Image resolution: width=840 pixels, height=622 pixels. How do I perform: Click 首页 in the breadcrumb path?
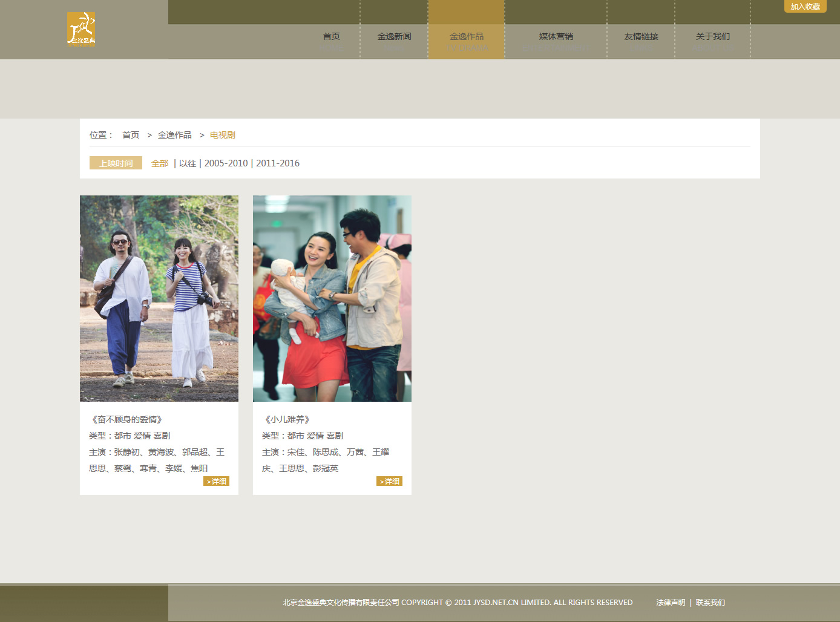coord(131,135)
